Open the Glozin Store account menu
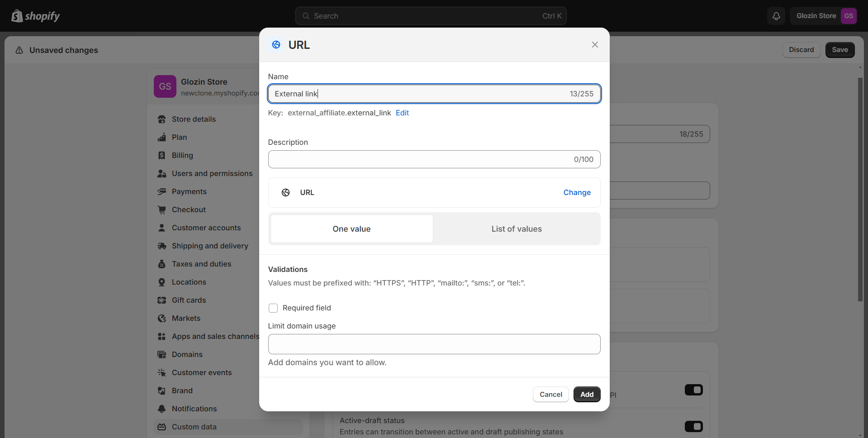This screenshot has height=438, width=868. (x=823, y=16)
